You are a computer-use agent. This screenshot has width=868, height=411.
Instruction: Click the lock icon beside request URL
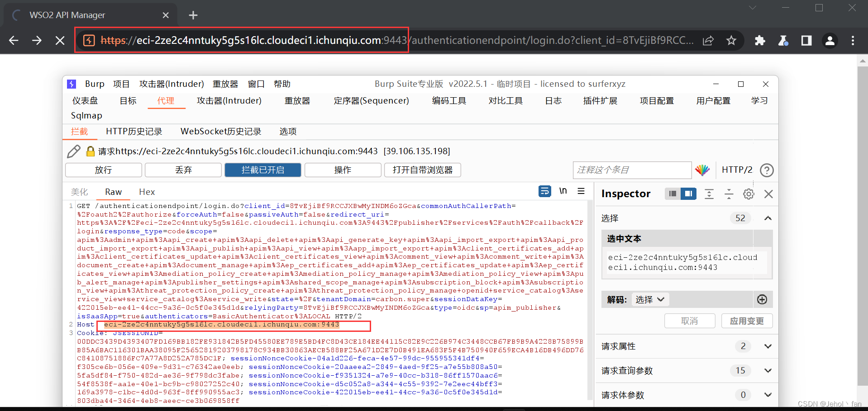(x=91, y=151)
